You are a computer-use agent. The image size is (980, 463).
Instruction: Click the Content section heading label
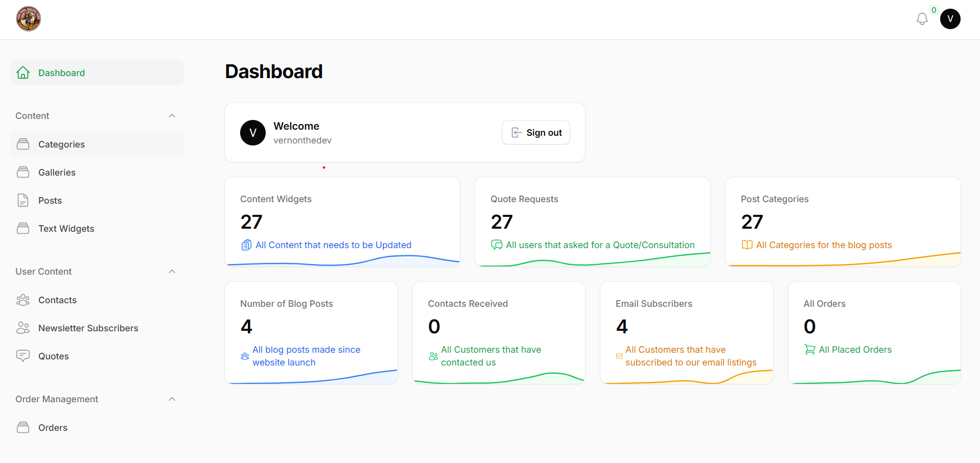(x=32, y=116)
